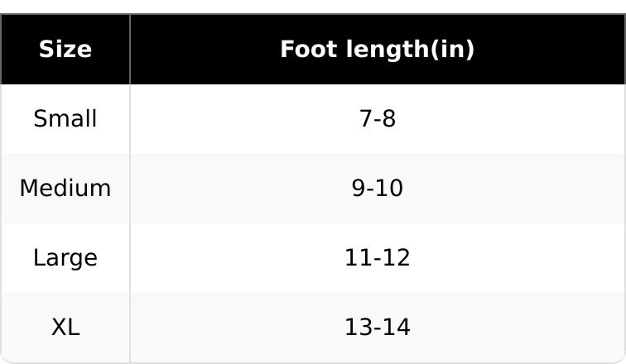Pick the foot length value for XL
626x364 pixels.
[x=377, y=328]
